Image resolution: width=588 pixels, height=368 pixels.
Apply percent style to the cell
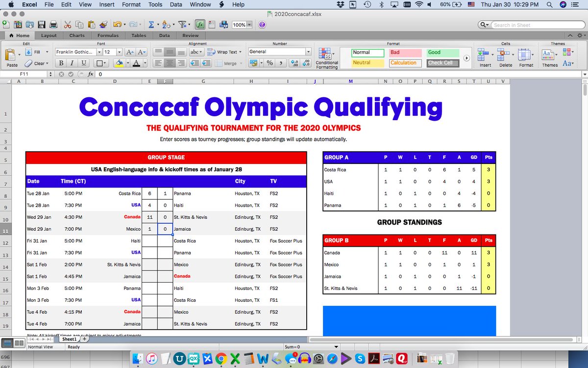[x=269, y=63]
